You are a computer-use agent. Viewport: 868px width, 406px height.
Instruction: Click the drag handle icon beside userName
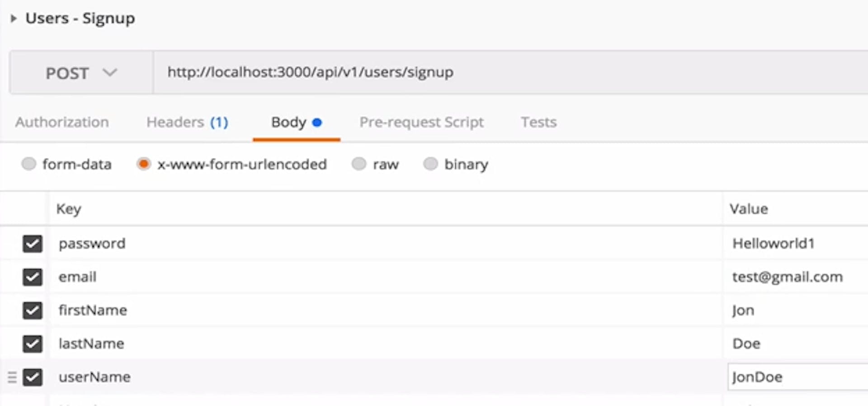tap(12, 377)
